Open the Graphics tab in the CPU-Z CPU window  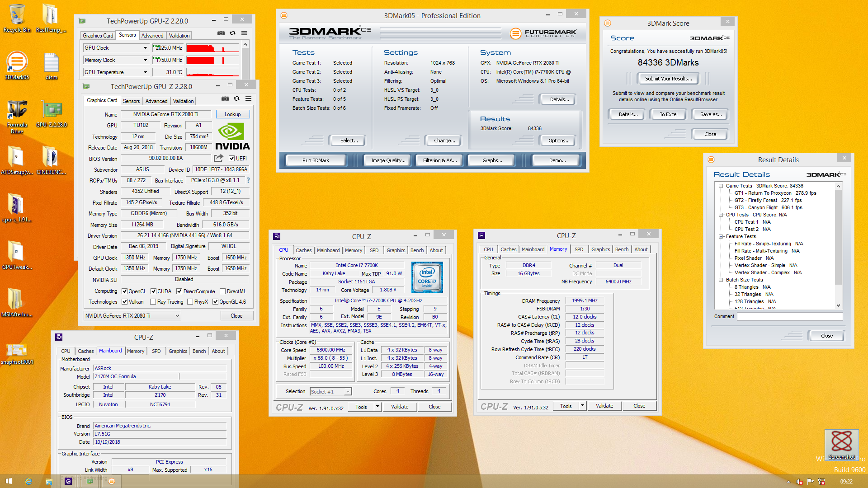click(396, 250)
